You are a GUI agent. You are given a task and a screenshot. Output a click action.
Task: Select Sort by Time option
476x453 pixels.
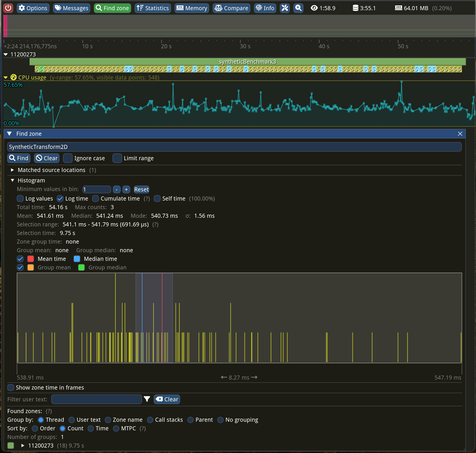point(91,428)
